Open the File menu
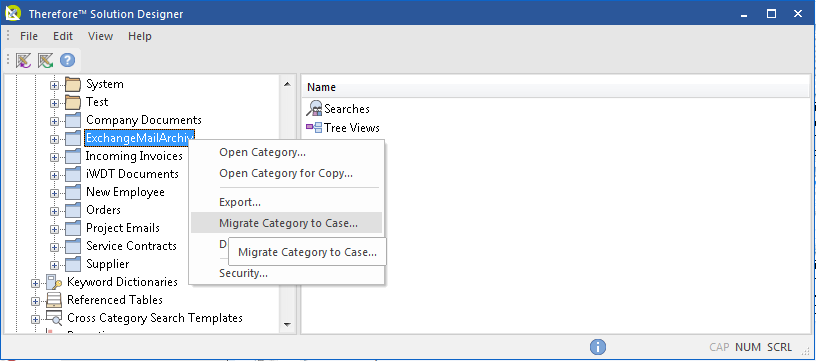 pos(29,36)
